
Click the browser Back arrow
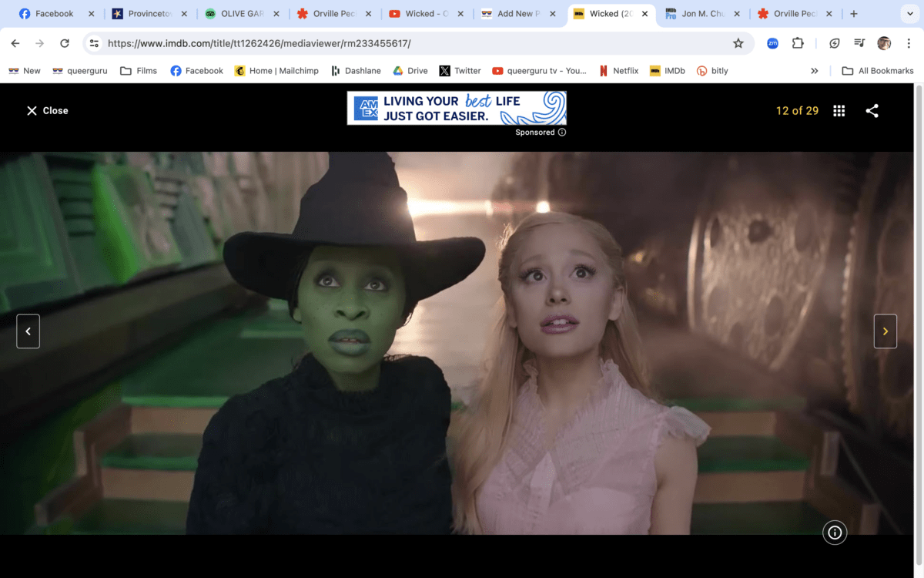pyautogui.click(x=15, y=43)
